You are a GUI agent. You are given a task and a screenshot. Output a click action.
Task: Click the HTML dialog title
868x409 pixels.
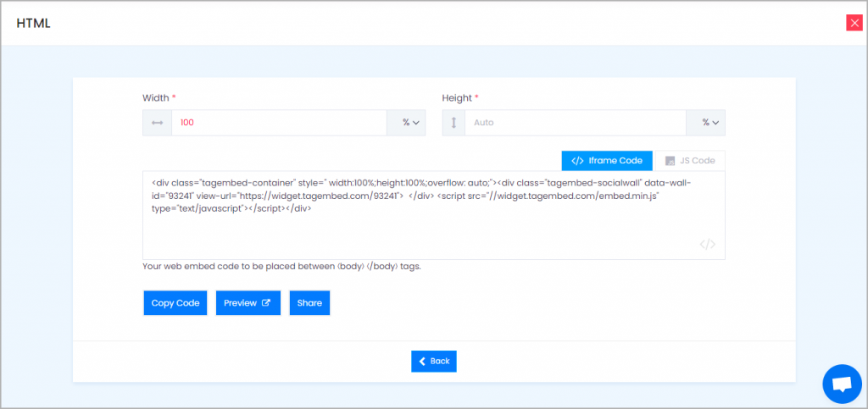[x=33, y=23]
